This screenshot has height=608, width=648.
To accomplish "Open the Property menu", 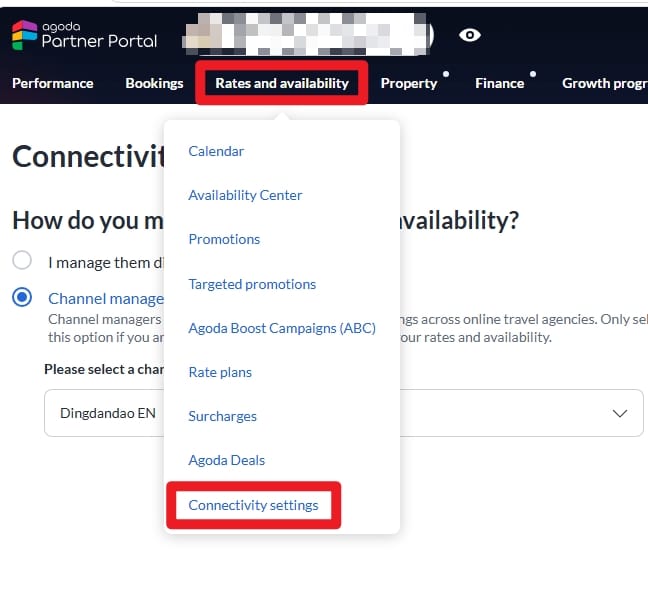I will tap(409, 83).
